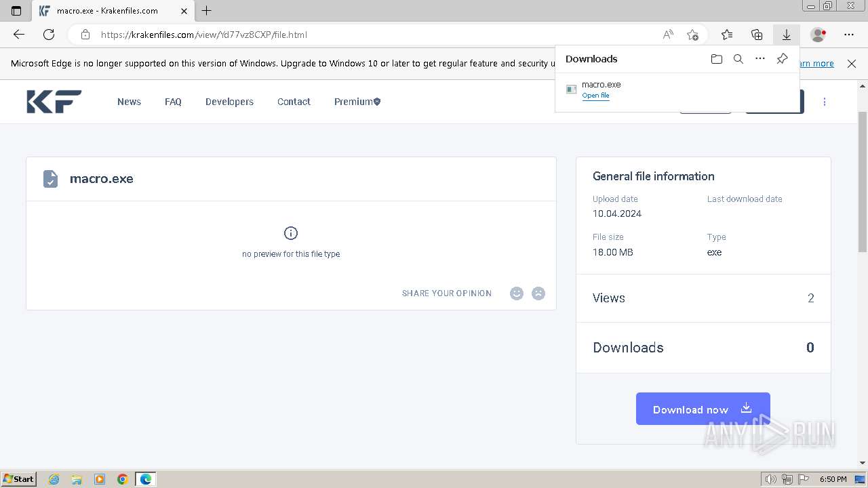Screen dimensions: 868x488
Task: Open site header vertical dots menu
Action: 825,102
